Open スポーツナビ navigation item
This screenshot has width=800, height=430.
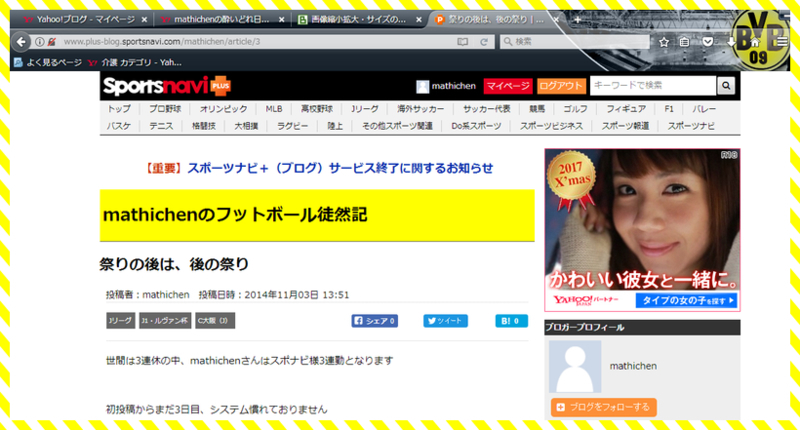(x=691, y=125)
